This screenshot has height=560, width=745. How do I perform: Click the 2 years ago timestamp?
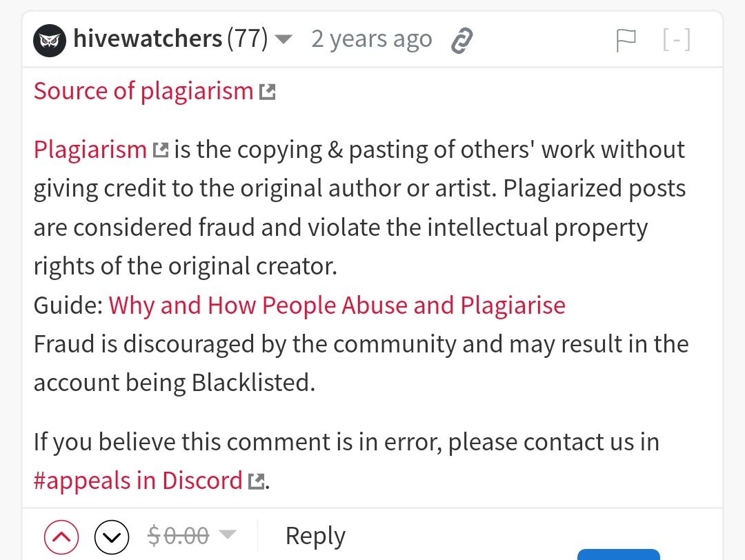pyautogui.click(x=372, y=39)
